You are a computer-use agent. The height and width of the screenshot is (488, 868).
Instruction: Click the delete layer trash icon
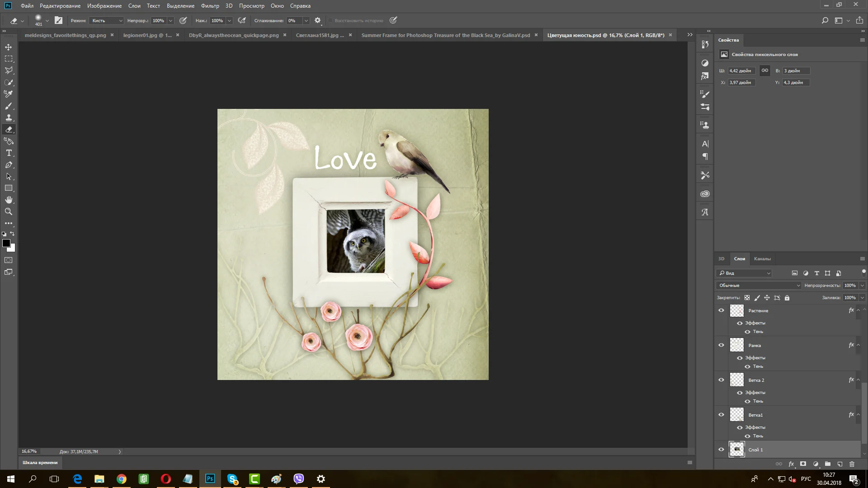click(x=852, y=464)
